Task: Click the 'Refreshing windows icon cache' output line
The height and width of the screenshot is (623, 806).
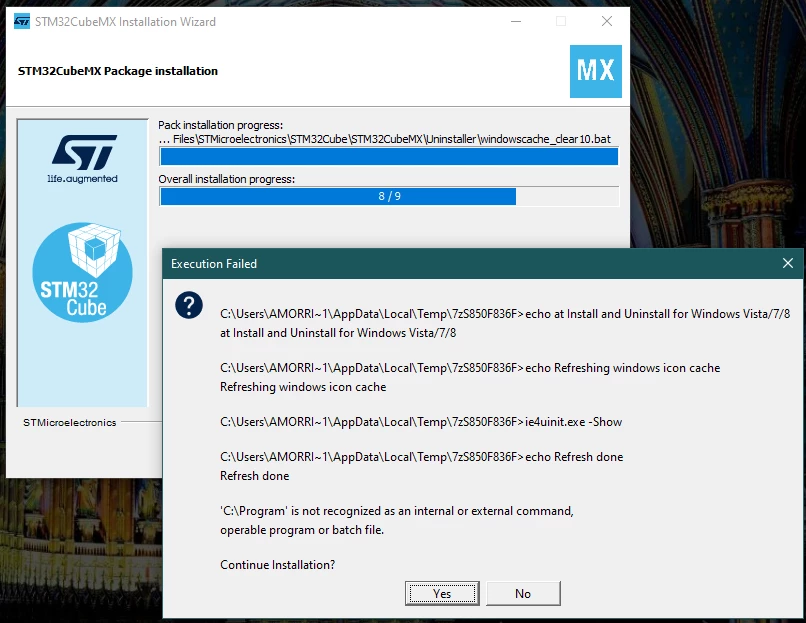Action: [303, 387]
